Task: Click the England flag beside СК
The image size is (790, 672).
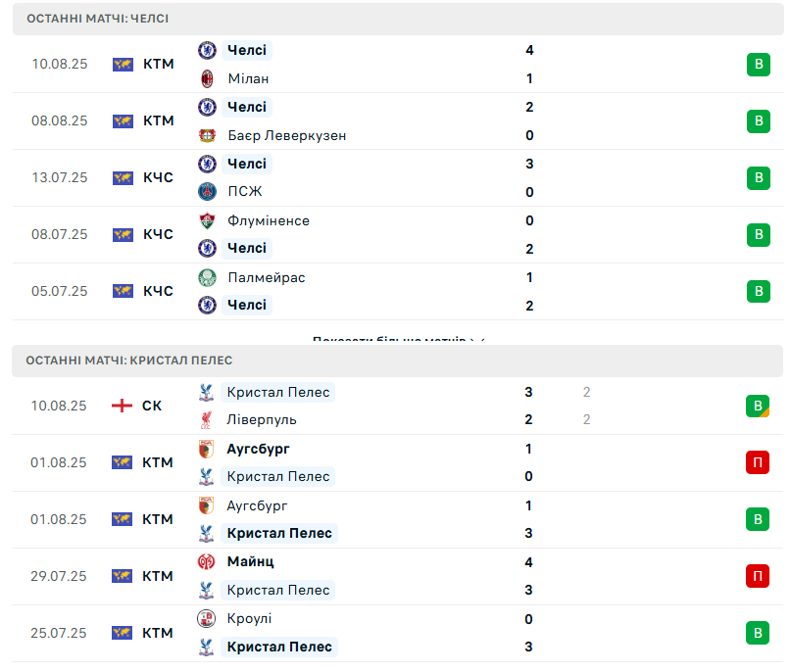Action: coord(123,406)
